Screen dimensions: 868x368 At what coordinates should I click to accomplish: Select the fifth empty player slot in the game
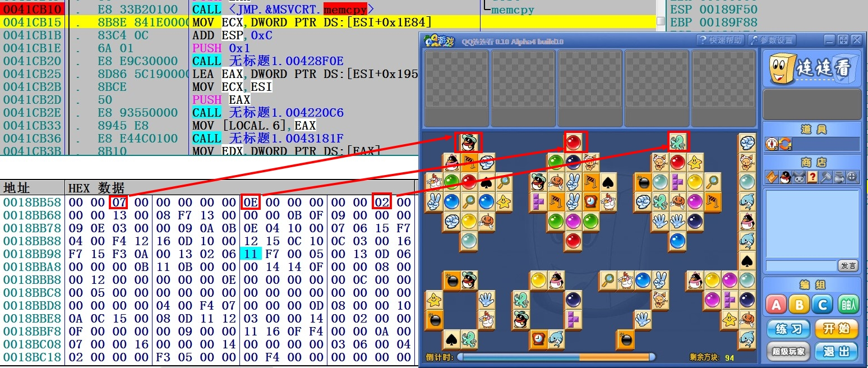(723, 88)
